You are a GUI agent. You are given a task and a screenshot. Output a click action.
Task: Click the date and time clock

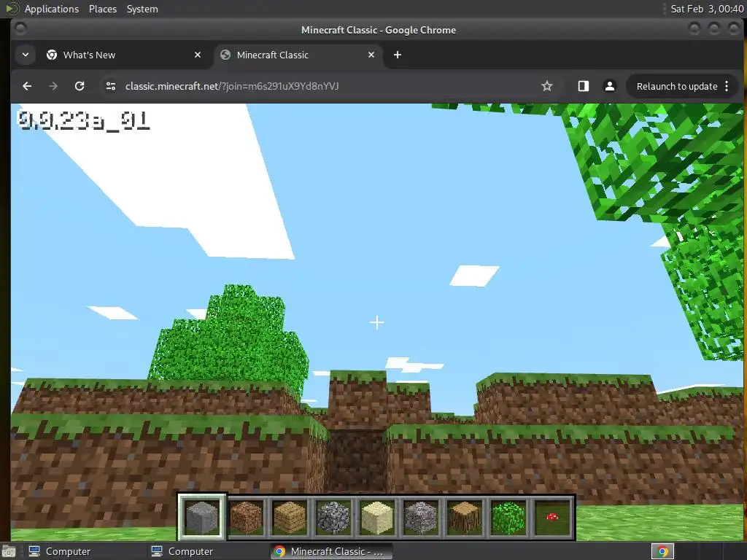point(706,9)
